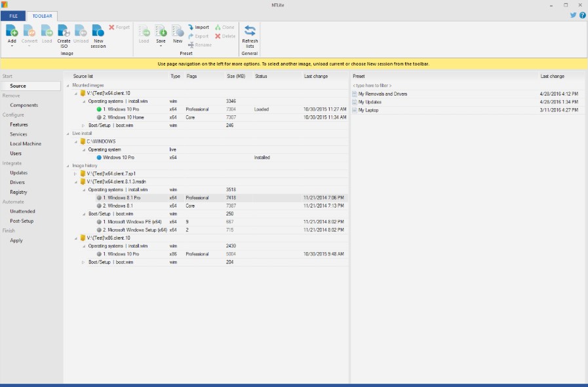Import a preset using Import button
This screenshot has height=387, width=588.
[x=199, y=28]
